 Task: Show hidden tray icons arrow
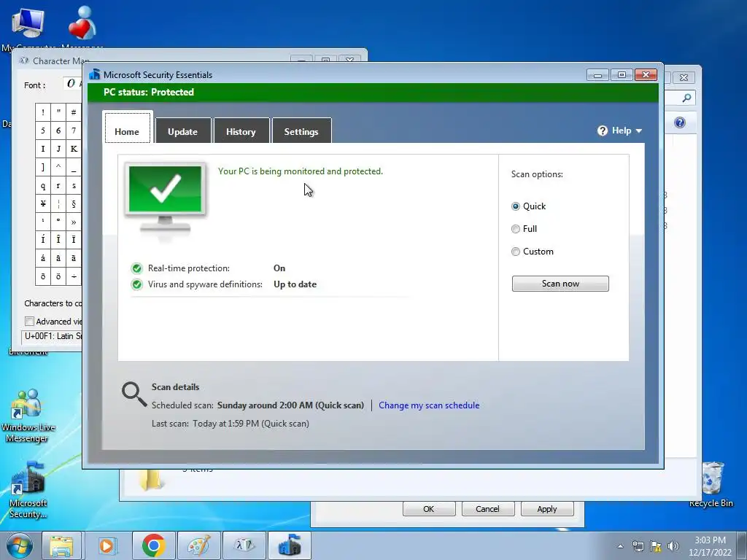[x=620, y=546]
